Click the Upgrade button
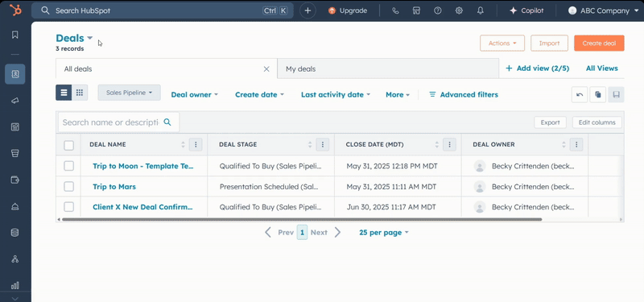 tap(348, 10)
